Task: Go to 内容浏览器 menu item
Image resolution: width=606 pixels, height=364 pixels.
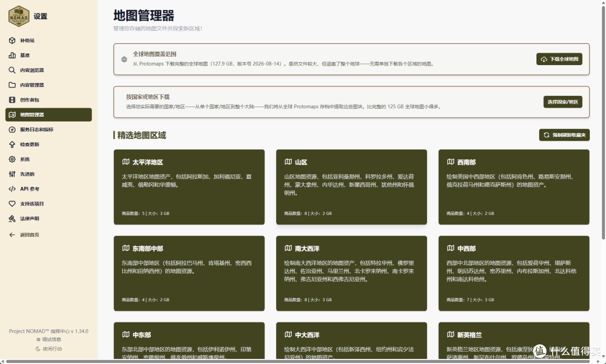Action: point(49,70)
